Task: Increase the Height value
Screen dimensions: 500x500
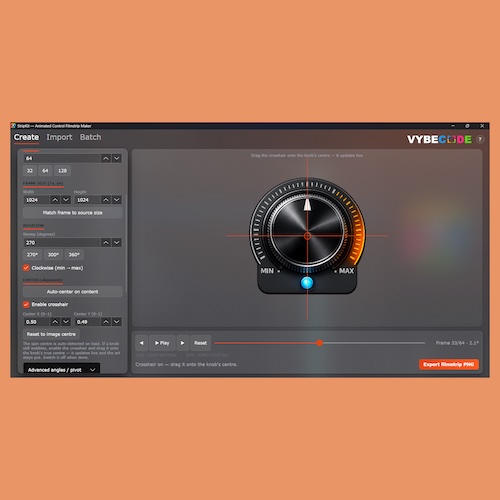Action: (106, 200)
